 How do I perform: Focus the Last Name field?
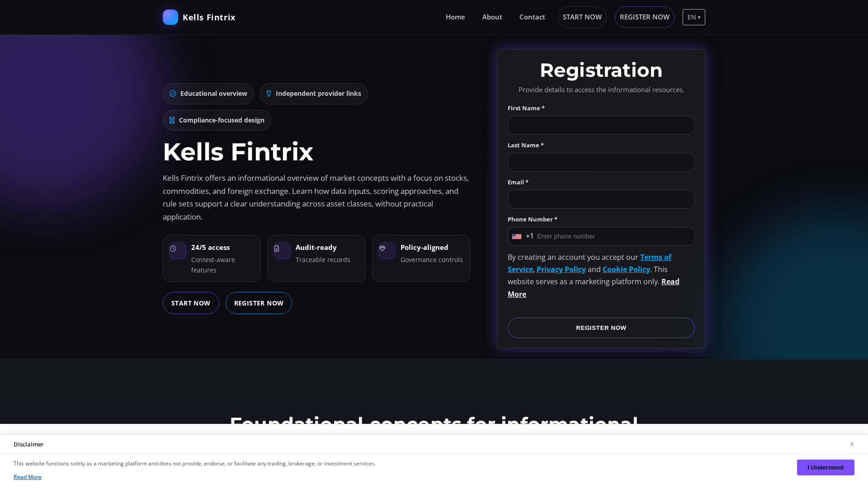coord(601,162)
